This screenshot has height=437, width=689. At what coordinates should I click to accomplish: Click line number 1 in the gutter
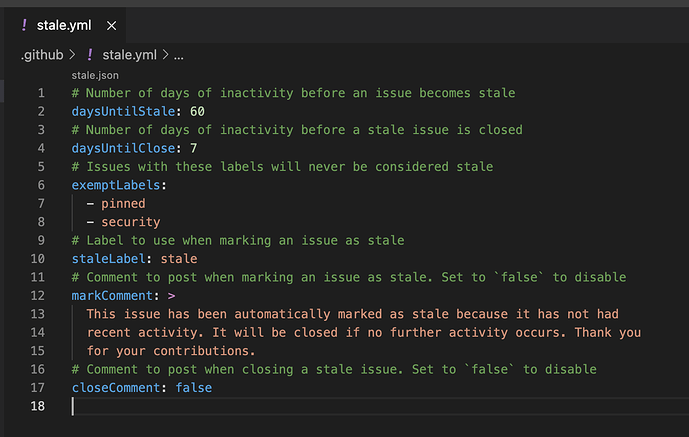[x=41, y=93]
